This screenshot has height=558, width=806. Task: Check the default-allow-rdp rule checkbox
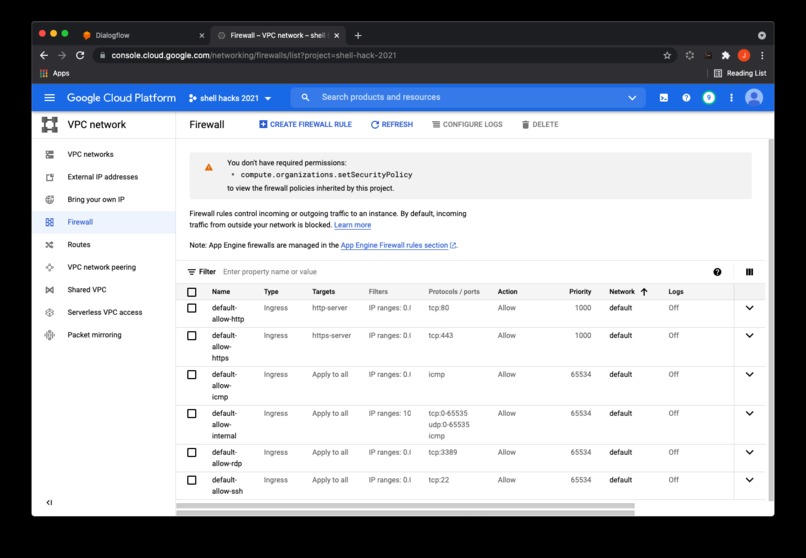[x=192, y=453]
